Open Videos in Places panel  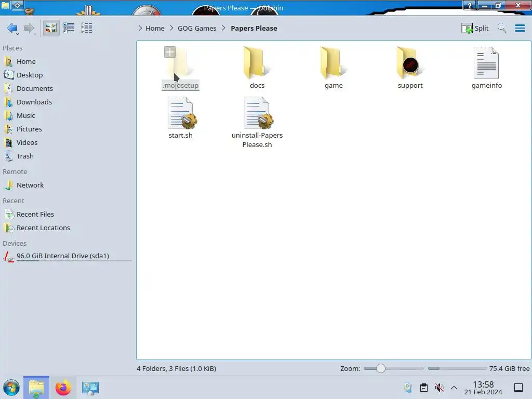(x=27, y=143)
